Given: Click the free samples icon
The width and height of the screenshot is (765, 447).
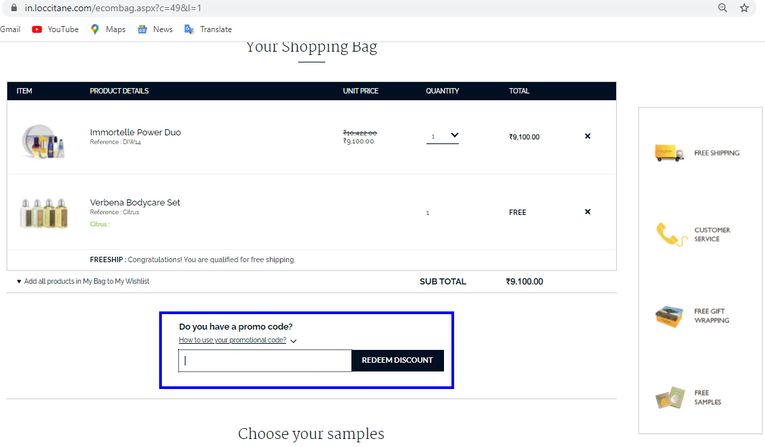Looking at the screenshot, I should pyautogui.click(x=670, y=398).
